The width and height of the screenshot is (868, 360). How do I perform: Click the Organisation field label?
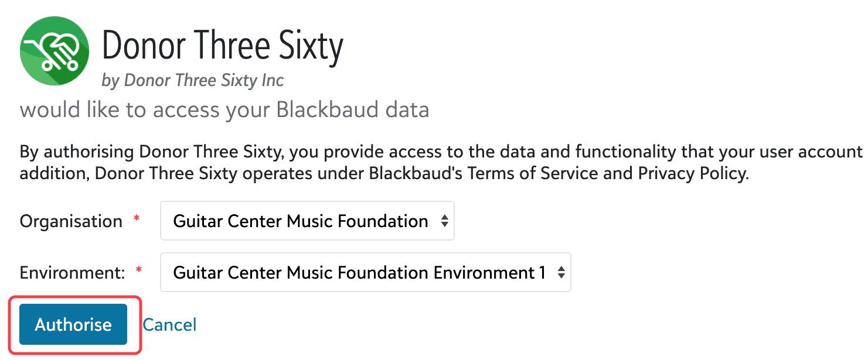(x=70, y=221)
